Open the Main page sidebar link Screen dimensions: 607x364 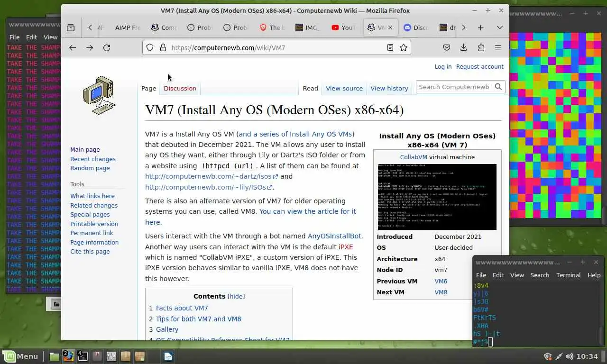pos(85,149)
